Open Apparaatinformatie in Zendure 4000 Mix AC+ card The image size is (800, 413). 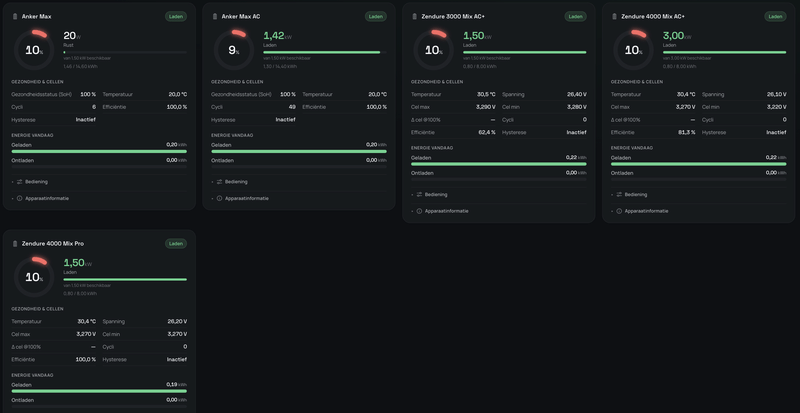click(x=698, y=211)
